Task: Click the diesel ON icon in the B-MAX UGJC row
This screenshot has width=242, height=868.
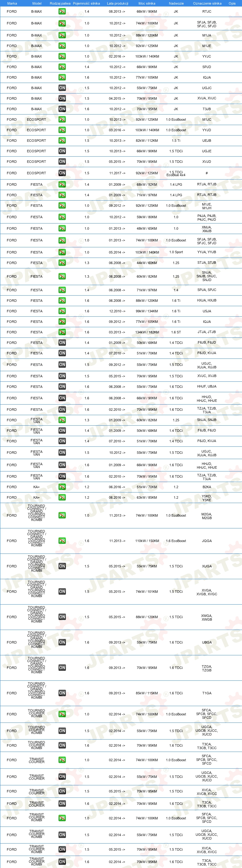Action: (x=62, y=88)
